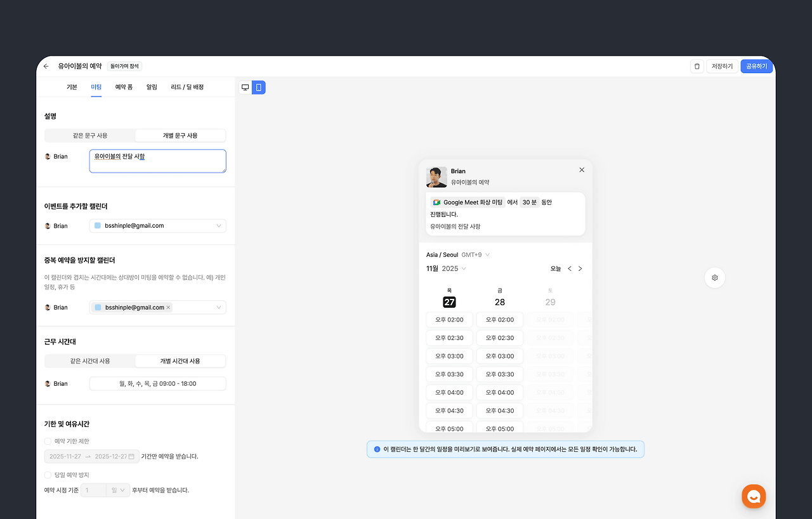Click the info icon in the blue notice
Screen dimensions: 812x519
tap(377, 449)
